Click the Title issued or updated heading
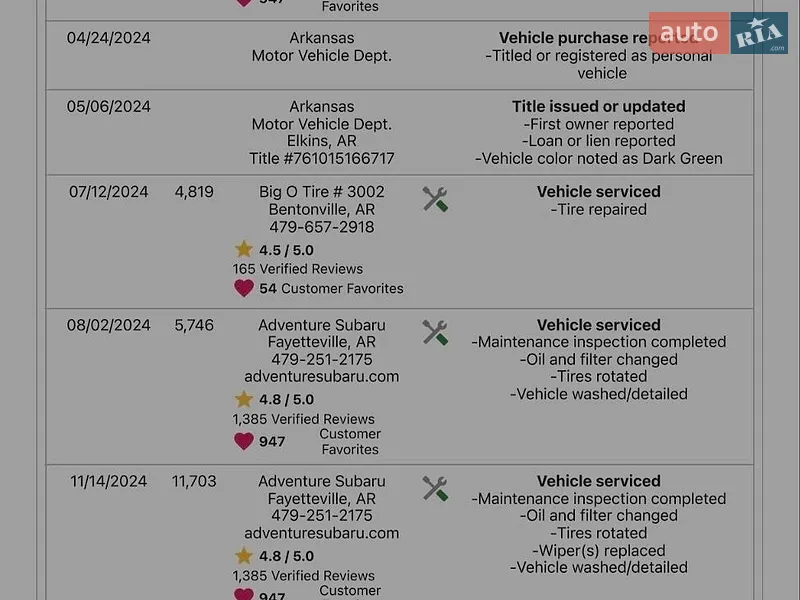This screenshot has height=600, width=800. [599, 106]
